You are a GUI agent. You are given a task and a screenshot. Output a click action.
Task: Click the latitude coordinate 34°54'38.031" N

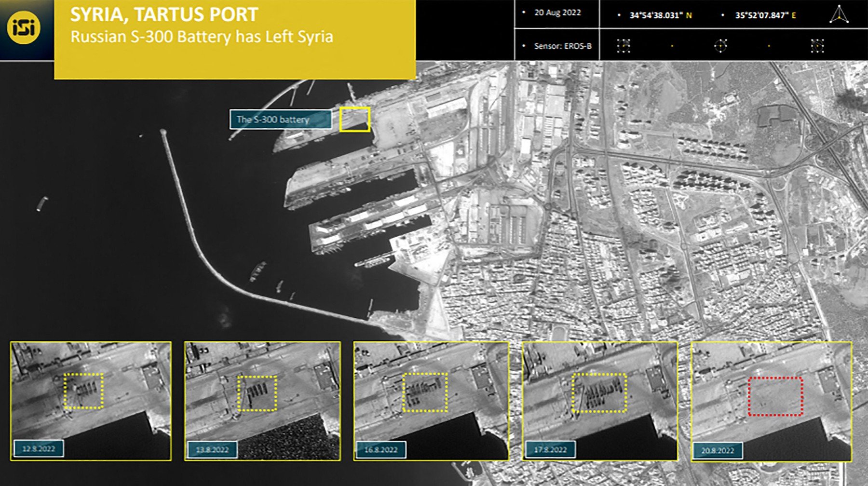(x=660, y=15)
